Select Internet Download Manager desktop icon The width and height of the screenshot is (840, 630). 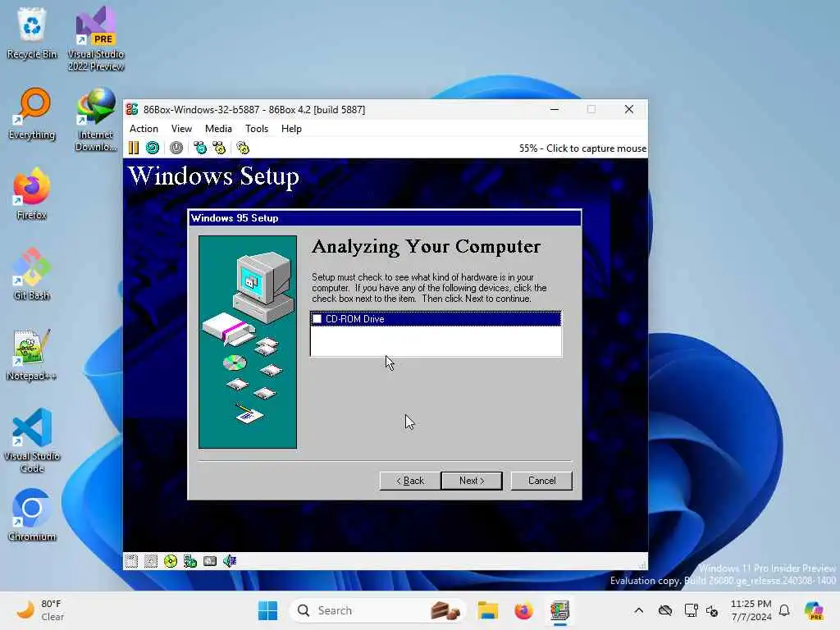coord(96,120)
